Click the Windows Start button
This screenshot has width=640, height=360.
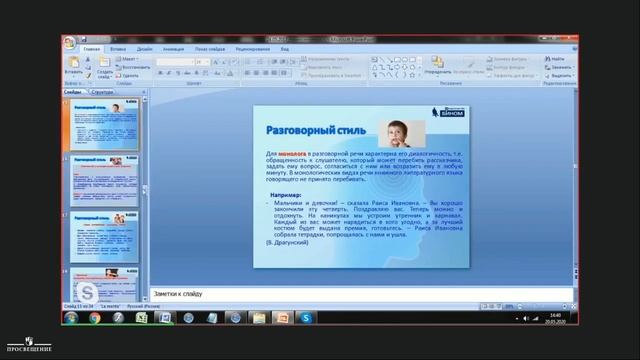click(71, 318)
